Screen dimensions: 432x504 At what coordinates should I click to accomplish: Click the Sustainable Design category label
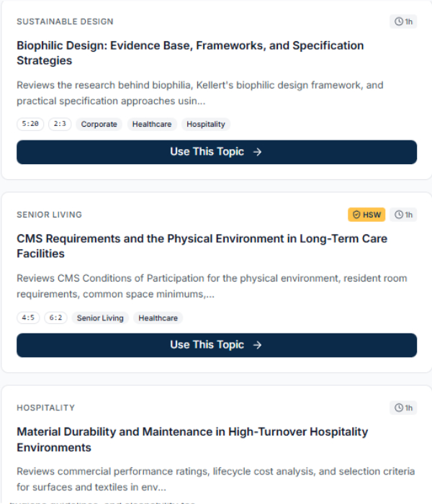(65, 22)
